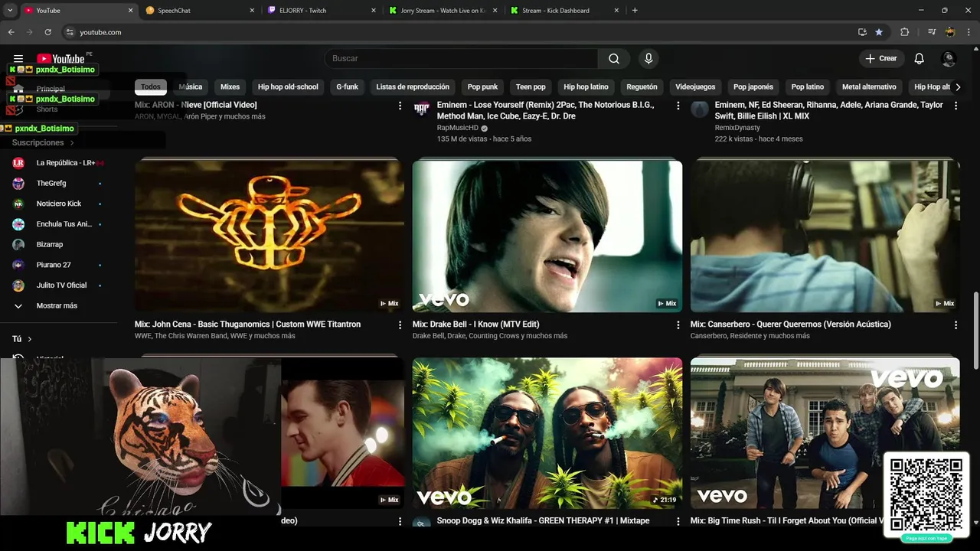Viewport: 980px width, 551px height.
Task: Focus the Buscar search field
Action: coord(461,59)
